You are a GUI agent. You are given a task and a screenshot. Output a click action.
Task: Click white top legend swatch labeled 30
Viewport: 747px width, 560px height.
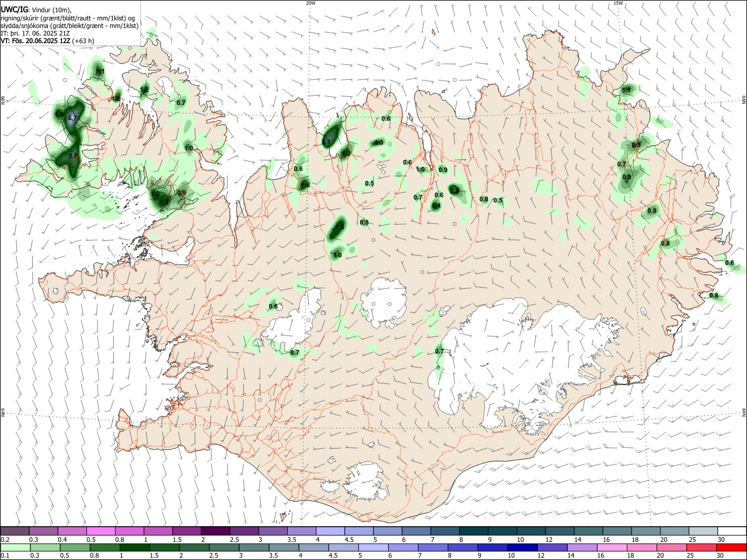tap(732, 531)
